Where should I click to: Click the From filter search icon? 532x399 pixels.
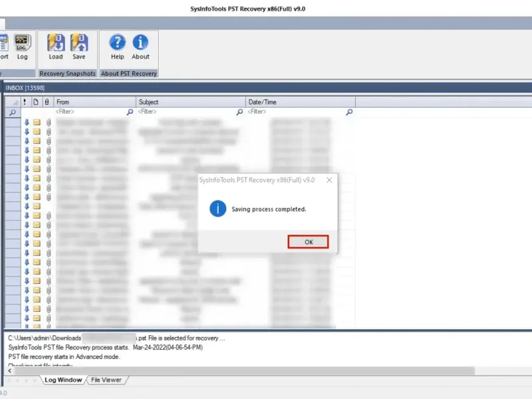pos(130,112)
